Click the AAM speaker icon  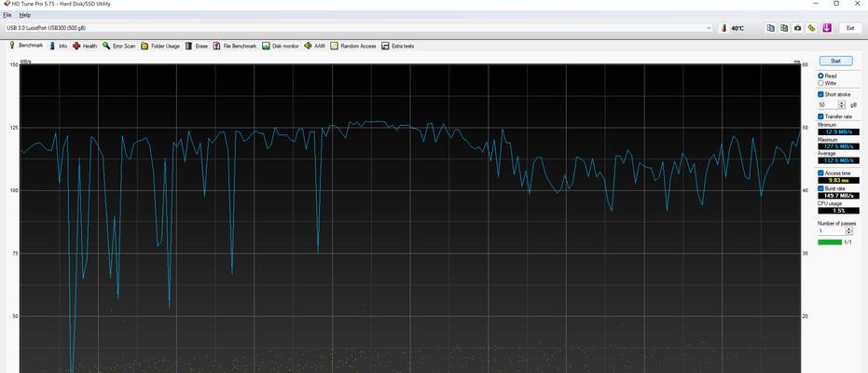tap(308, 46)
